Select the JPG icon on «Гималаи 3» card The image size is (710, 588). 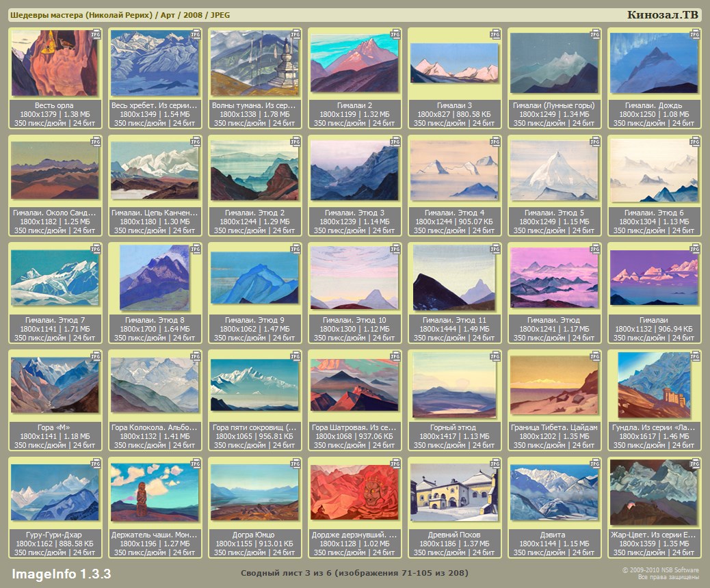[x=495, y=34]
